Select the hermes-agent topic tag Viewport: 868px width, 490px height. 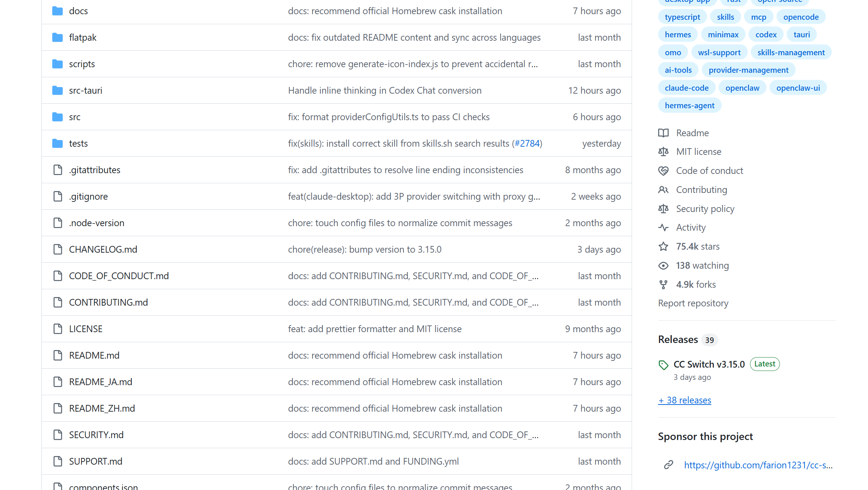(690, 105)
